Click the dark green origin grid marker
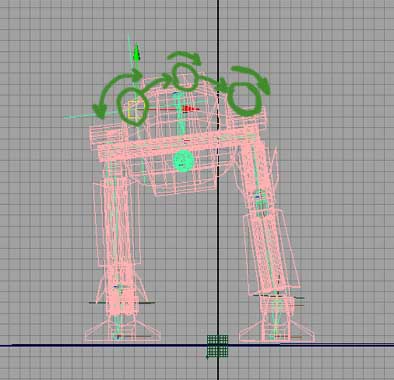 [218, 346]
